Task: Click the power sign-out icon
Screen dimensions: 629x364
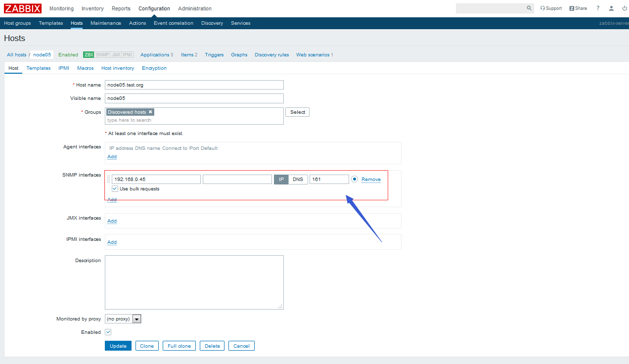Action: (625, 8)
